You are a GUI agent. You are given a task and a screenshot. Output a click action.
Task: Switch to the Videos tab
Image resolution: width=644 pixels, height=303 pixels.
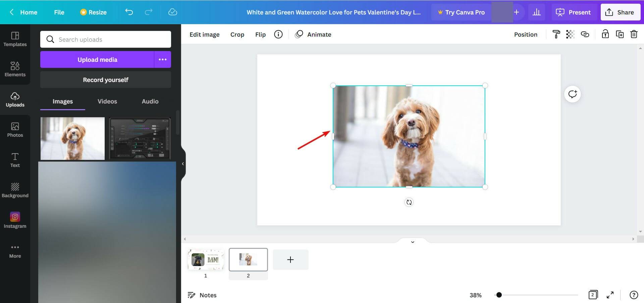click(107, 101)
